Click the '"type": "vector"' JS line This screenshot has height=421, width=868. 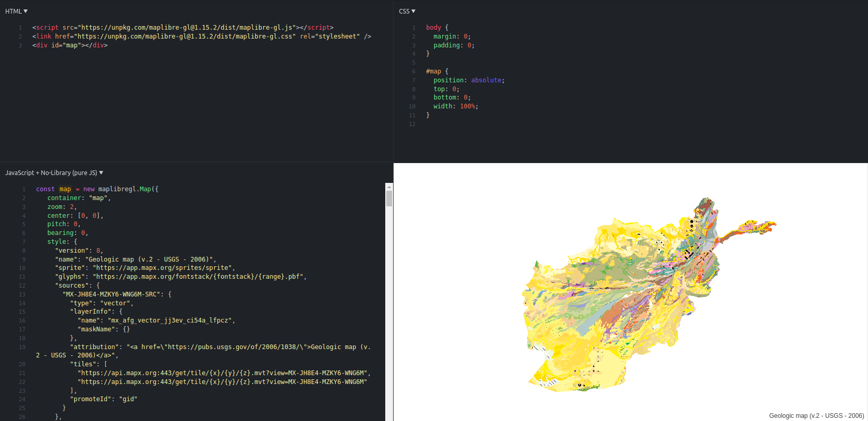click(x=102, y=303)
